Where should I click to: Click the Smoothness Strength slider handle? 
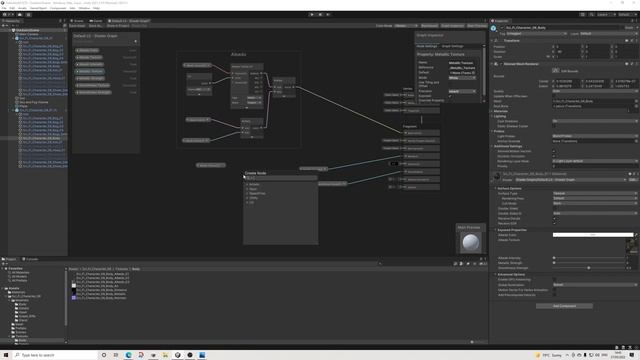click(589, 268)
